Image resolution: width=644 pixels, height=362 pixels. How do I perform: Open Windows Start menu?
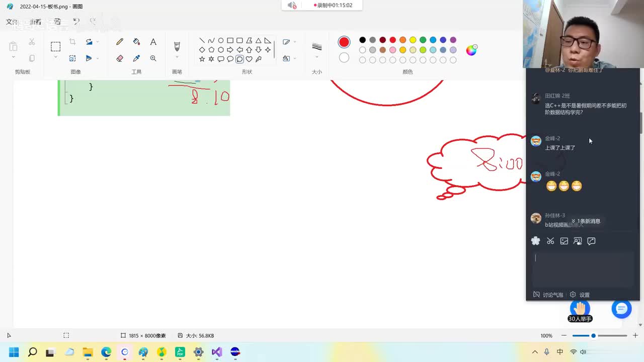pyautogui.click(x=14, y=352)
